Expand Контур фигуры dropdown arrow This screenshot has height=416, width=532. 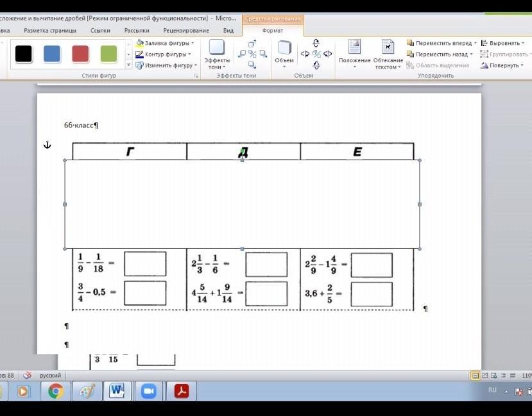point(189,54)
